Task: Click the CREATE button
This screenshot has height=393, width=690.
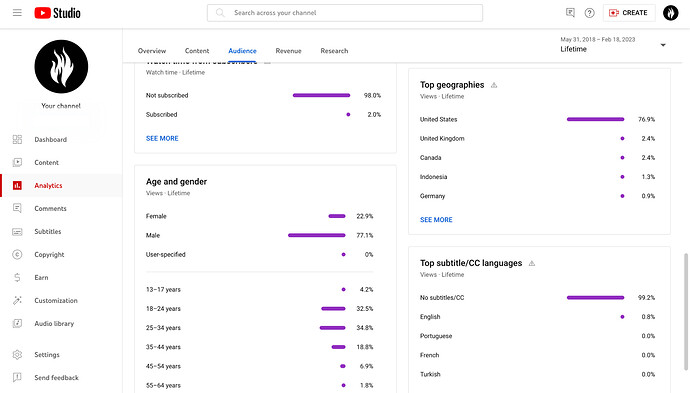Action: point(628,13)
